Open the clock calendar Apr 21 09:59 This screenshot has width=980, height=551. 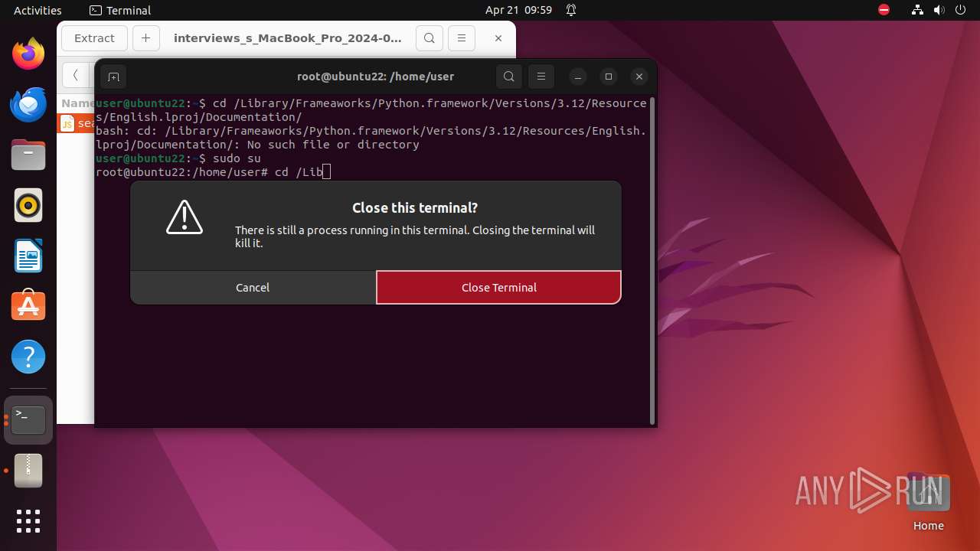[518, 10]
